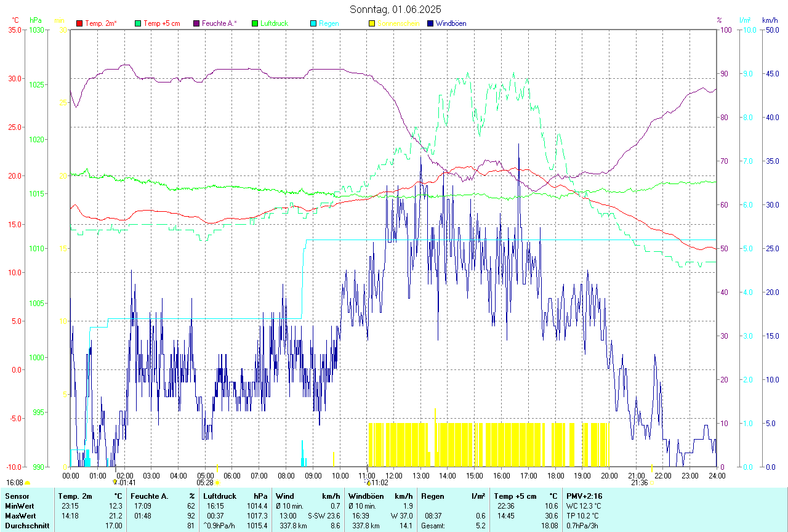Select the bright green Luftdruck legend swatch

point(255,23)
